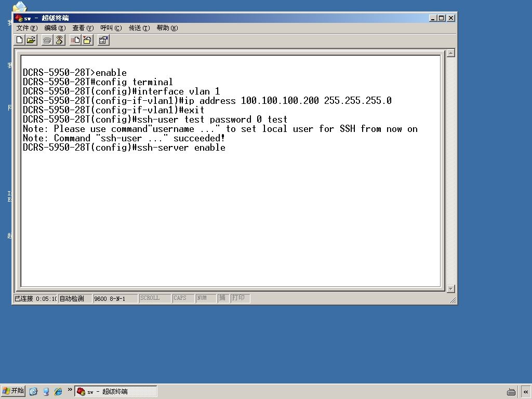Click the 开始 Start button
Screen dimensions: 532x399
(x=13, y=391)
